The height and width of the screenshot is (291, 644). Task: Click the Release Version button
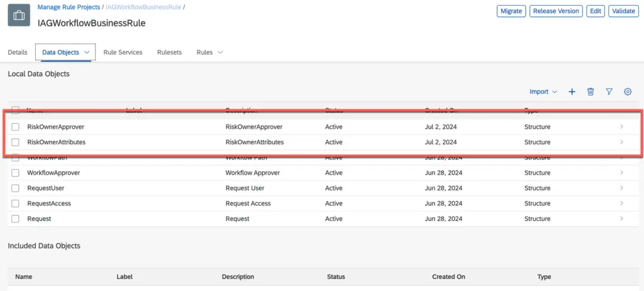coord(555,11)
